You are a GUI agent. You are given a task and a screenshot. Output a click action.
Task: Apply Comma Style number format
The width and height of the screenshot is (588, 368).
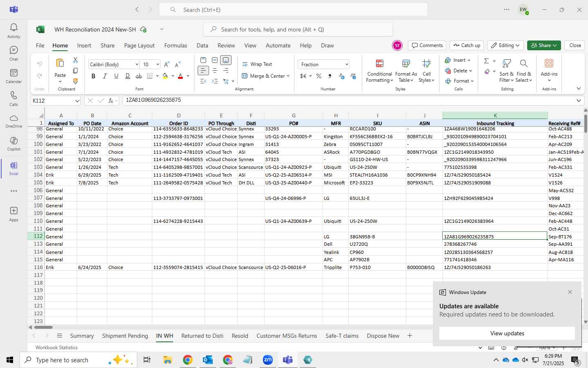pos(330,76)
